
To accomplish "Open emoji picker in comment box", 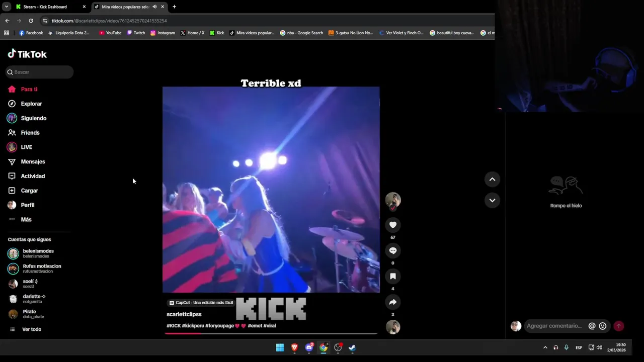I will (x=603, y=326).
